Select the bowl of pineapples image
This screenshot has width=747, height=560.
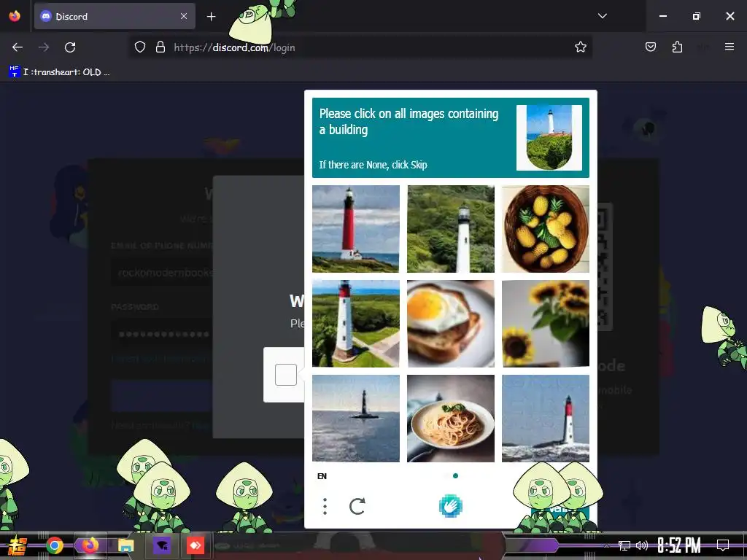point(546,228)
